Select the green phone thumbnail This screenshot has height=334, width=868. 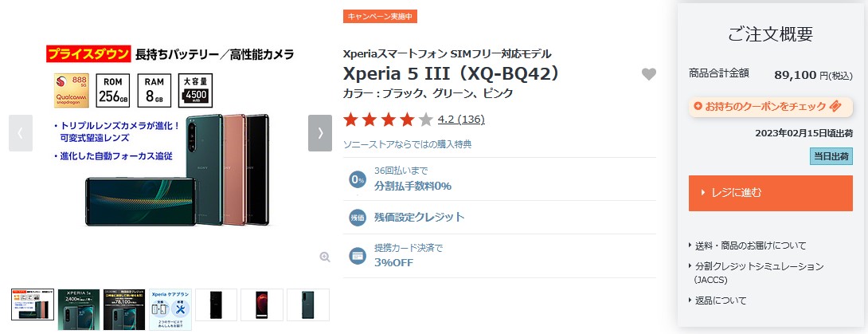[x=308, y=305]
